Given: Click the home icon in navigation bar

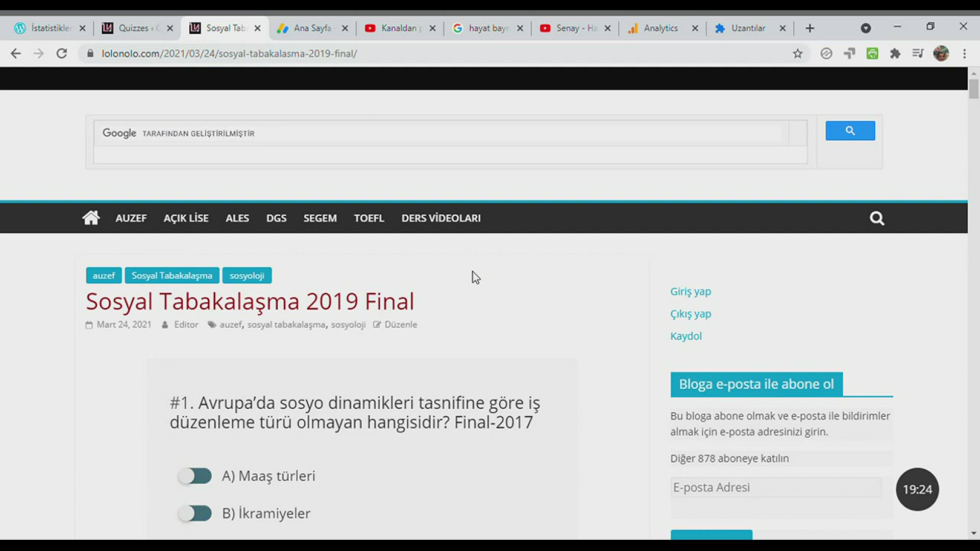Looking at the screenshot, I should [x=91, y=218].
